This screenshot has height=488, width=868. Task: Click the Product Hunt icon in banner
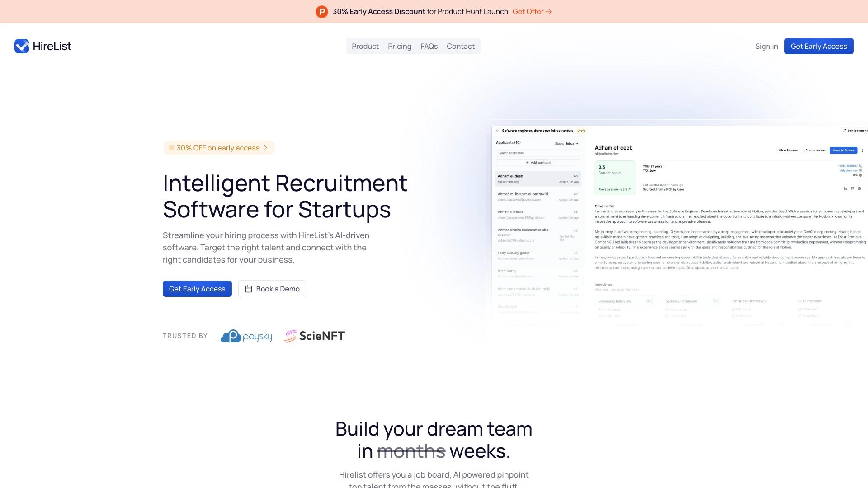point(322,11)
